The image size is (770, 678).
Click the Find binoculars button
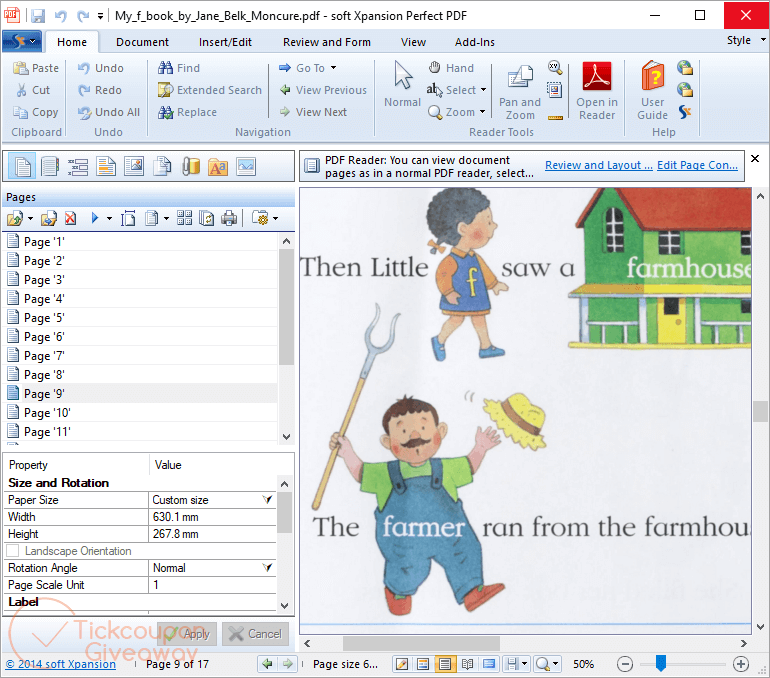(179, 68)
